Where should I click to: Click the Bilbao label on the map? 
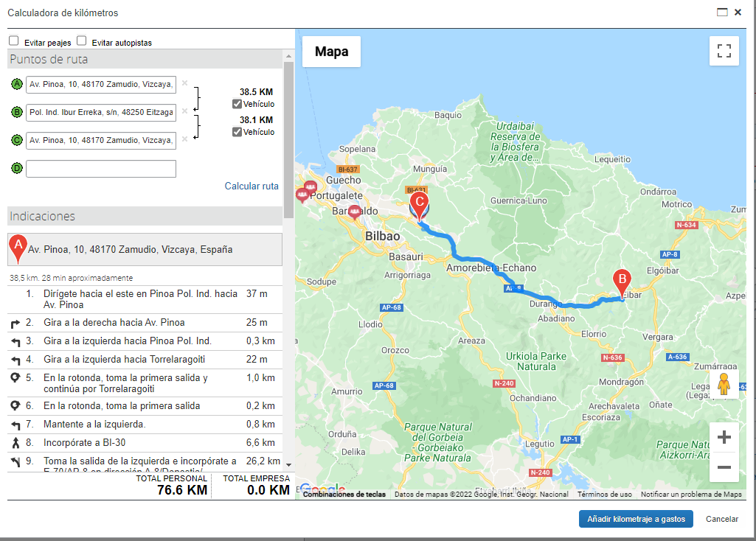382,236
